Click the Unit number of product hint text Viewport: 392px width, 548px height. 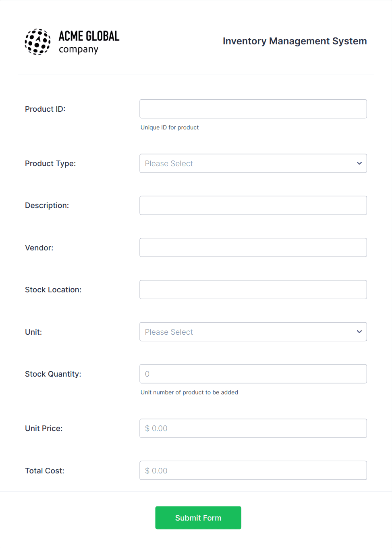(x=189, y=392)
